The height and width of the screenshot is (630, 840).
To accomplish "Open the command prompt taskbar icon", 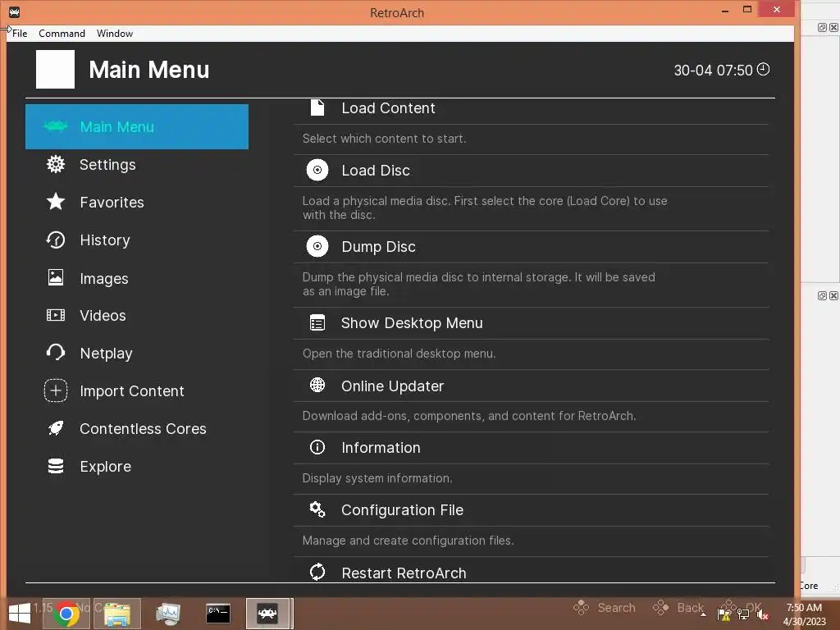I will click(218, 614).
